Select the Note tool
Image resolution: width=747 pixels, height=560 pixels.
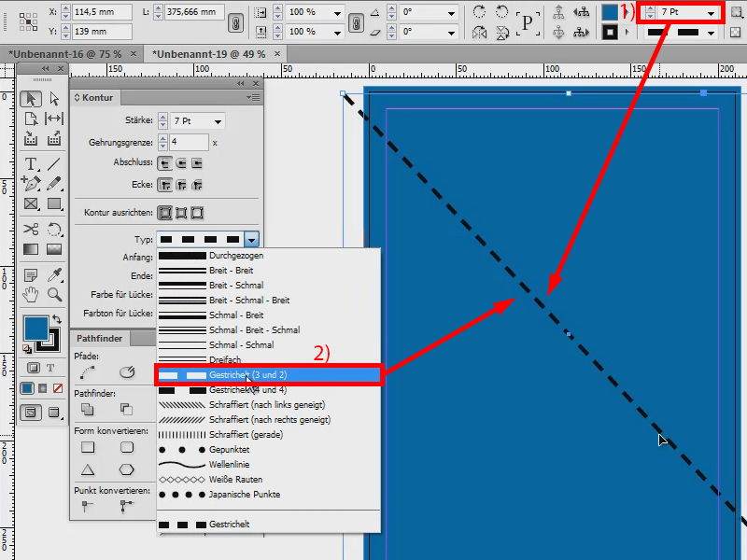pyautogui.click(x=31, y=274)
